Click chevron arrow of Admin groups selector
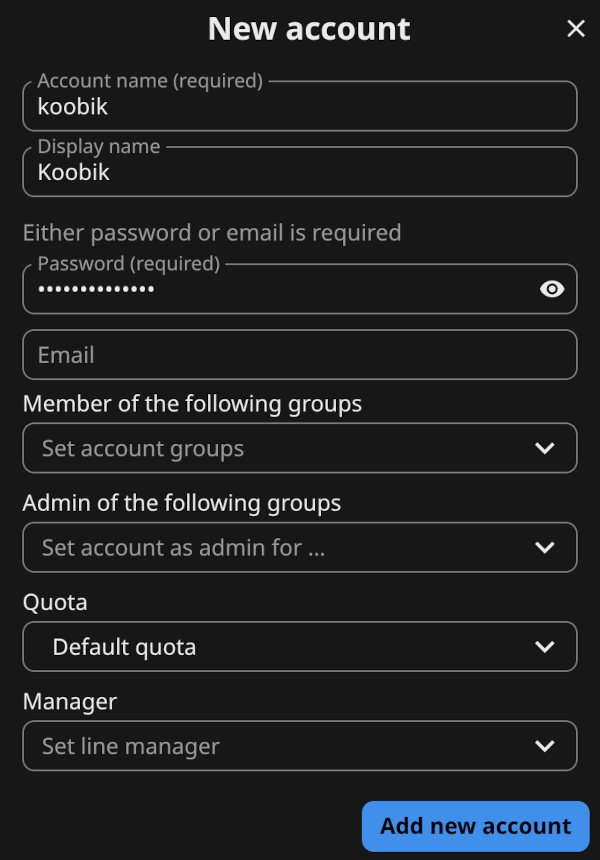The height and width of the screenshot is (860, 600). (545, 547)
